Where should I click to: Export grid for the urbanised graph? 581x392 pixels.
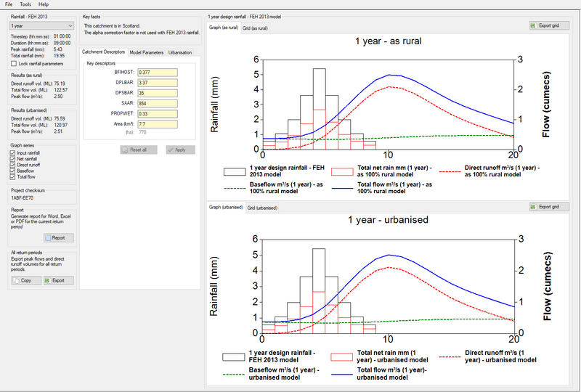coord(549,207)
